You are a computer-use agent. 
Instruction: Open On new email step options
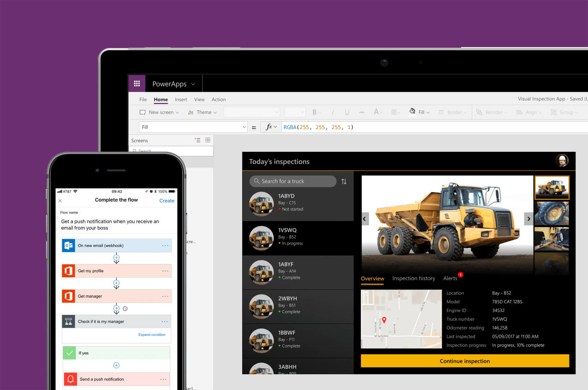165,246
